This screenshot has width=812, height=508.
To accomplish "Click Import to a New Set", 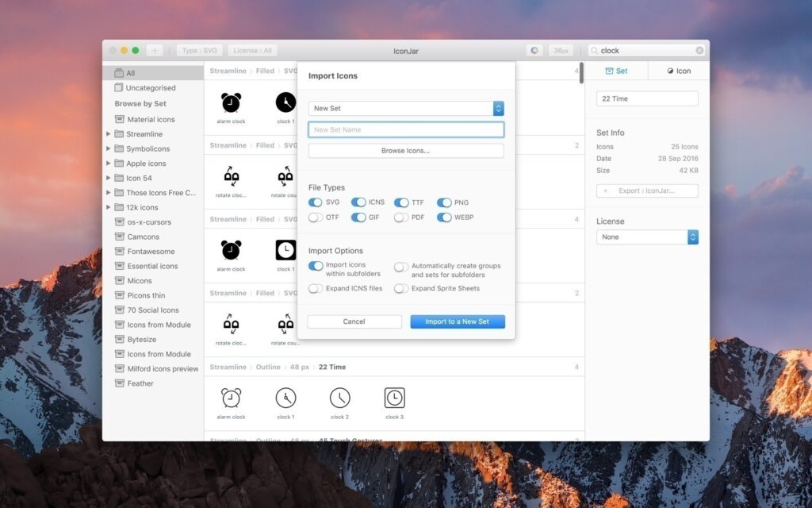I will [458, 321].
